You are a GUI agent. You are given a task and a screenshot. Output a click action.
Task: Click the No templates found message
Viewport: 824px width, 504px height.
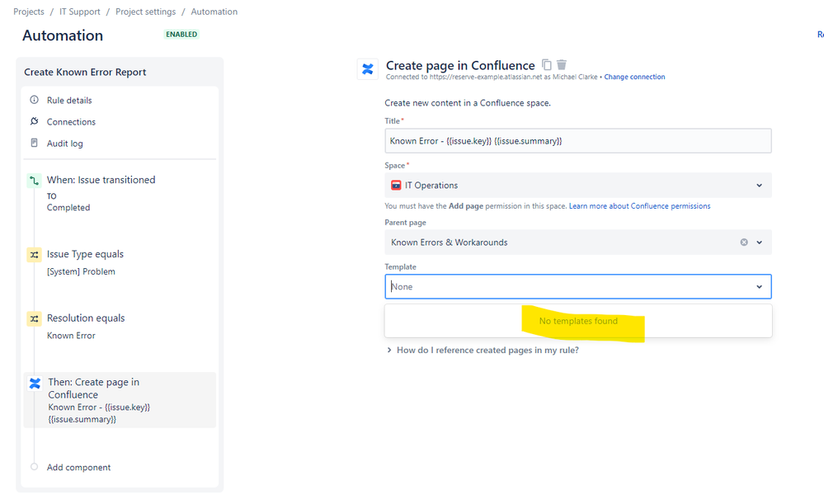[578, 321]
